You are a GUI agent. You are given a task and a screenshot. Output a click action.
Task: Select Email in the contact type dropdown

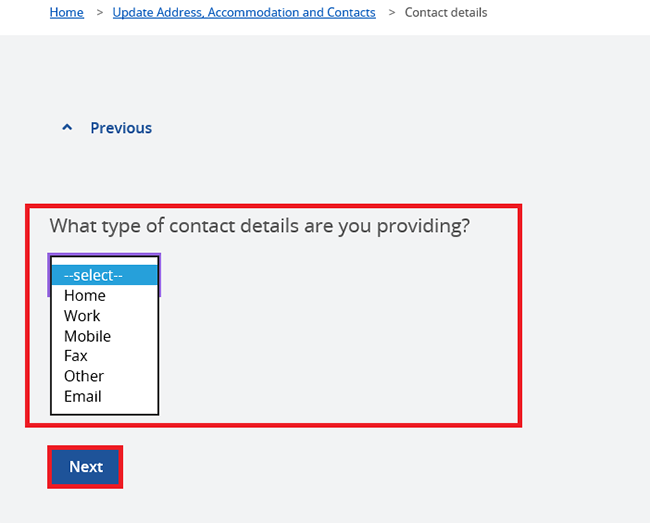pos(104,397)
